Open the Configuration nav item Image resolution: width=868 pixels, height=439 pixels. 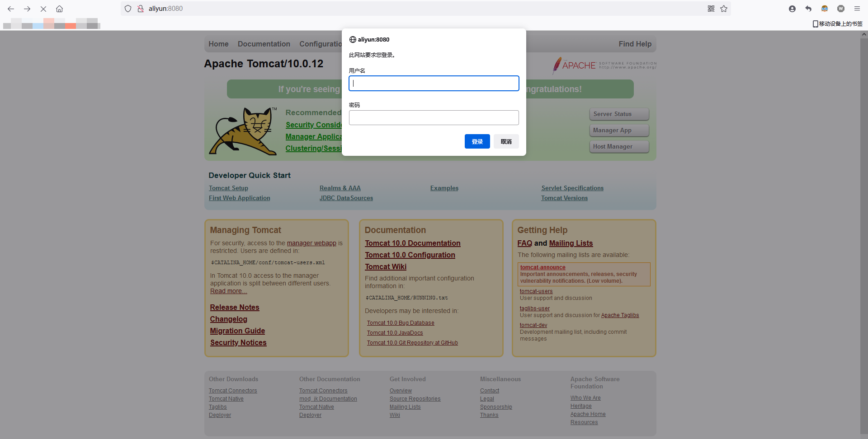pyautogui.click(x=321, y=44)
